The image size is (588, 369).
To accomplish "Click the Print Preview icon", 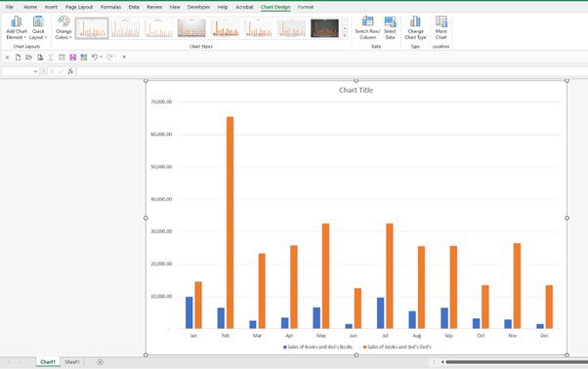I will click(x=40, y=58).
